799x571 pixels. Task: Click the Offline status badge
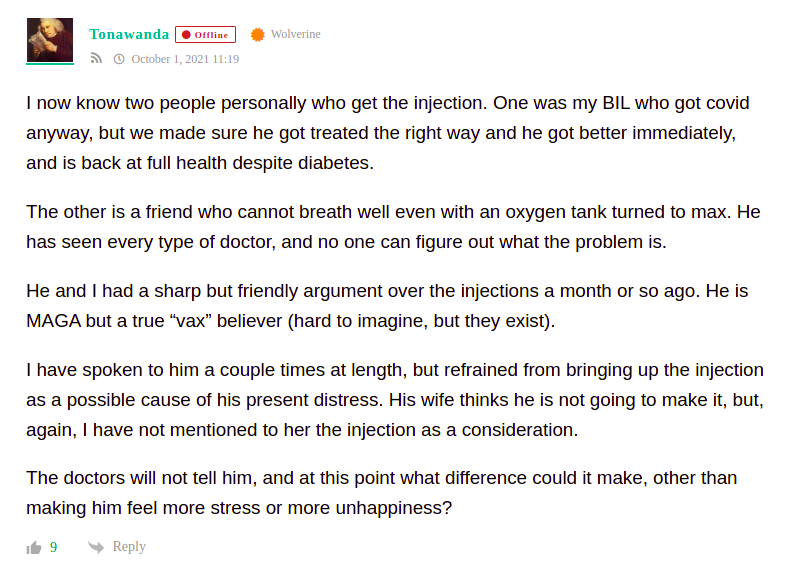coord(205,35)
